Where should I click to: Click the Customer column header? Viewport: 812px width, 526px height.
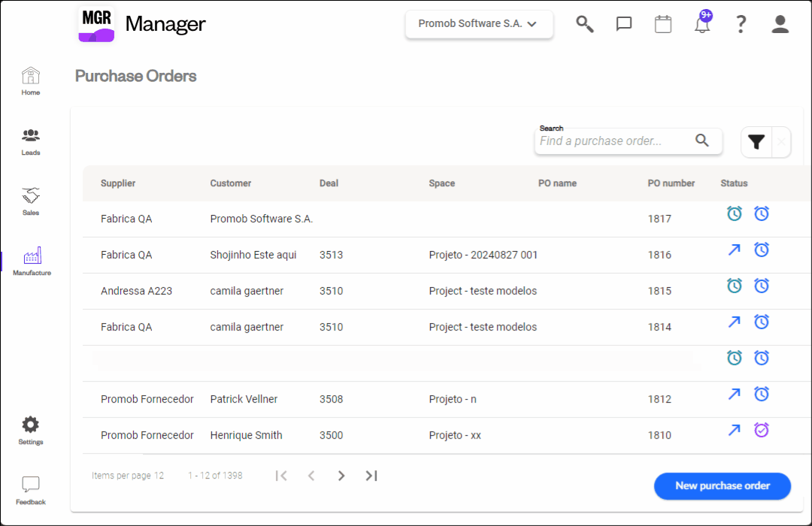(x=231, y=183)
